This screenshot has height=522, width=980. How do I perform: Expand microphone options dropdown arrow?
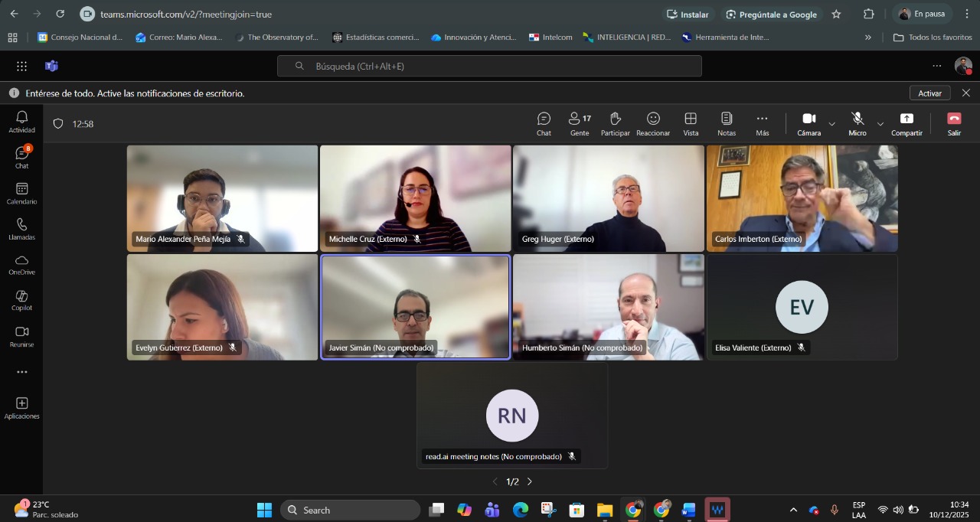(880, 124)
